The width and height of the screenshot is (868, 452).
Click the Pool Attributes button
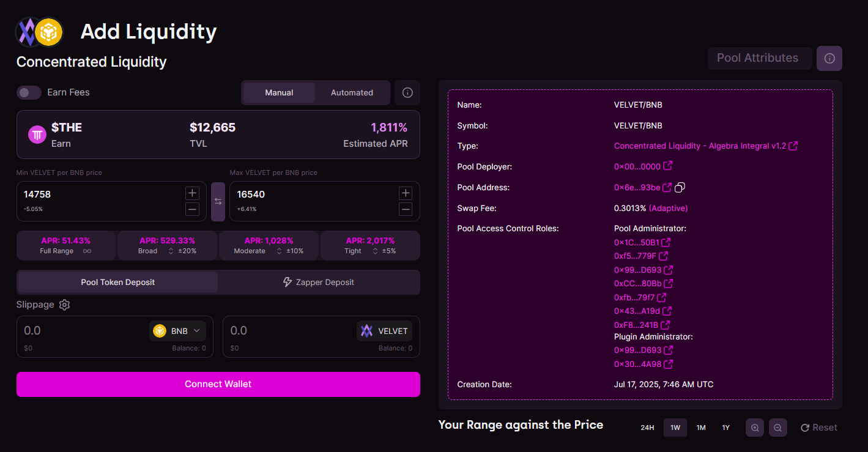pyautogui.click(x=760, y=58)
